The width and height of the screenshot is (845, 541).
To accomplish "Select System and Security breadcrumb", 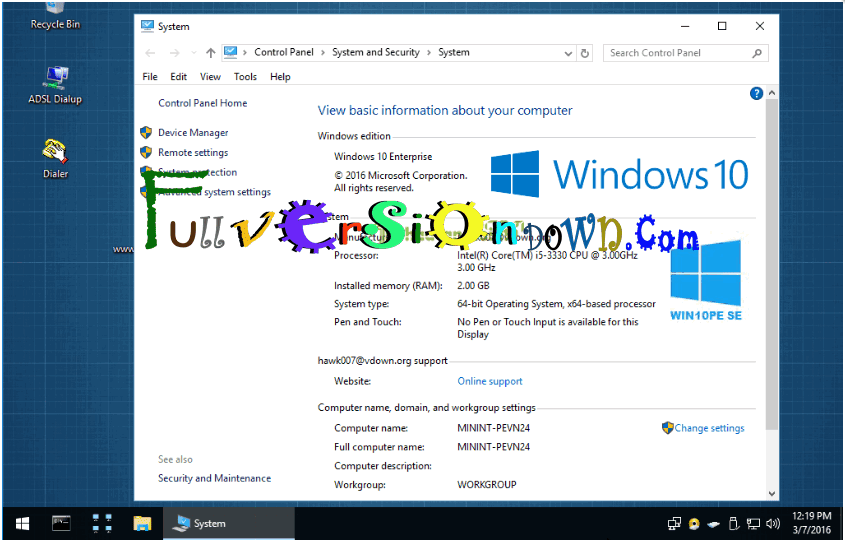I will pyautogui.click(x=376, y=52).
